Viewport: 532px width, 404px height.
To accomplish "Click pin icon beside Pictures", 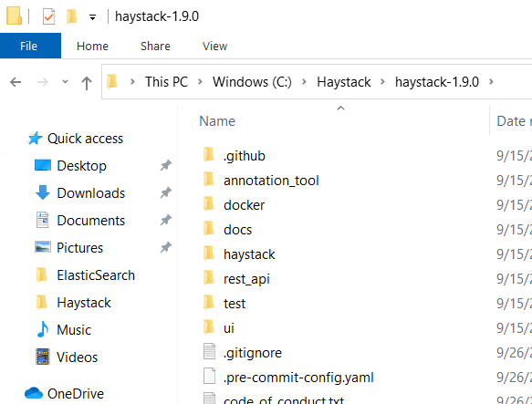I will tap(165, 248).
